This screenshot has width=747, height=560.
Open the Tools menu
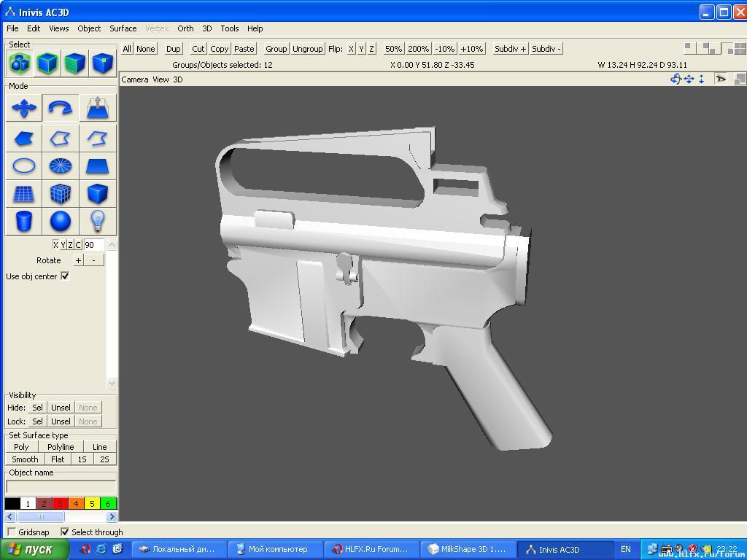pyautogui.click(x=229, y=28)
